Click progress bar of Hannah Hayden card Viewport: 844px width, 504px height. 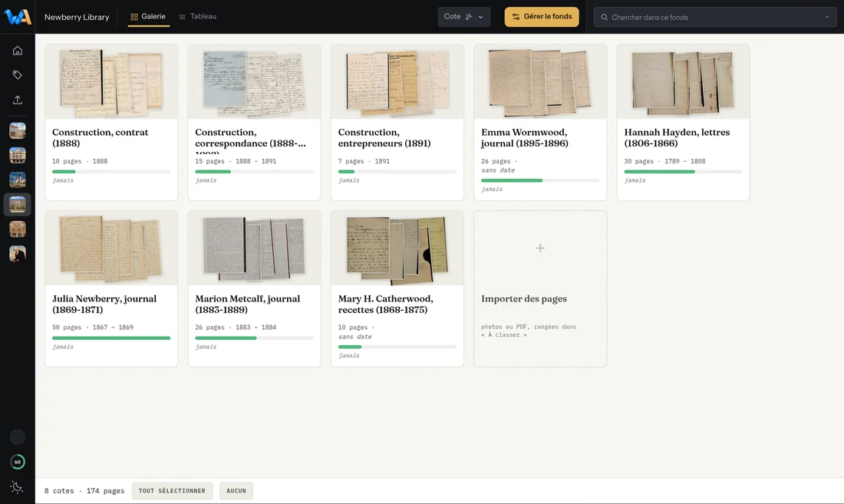[683, 172]
